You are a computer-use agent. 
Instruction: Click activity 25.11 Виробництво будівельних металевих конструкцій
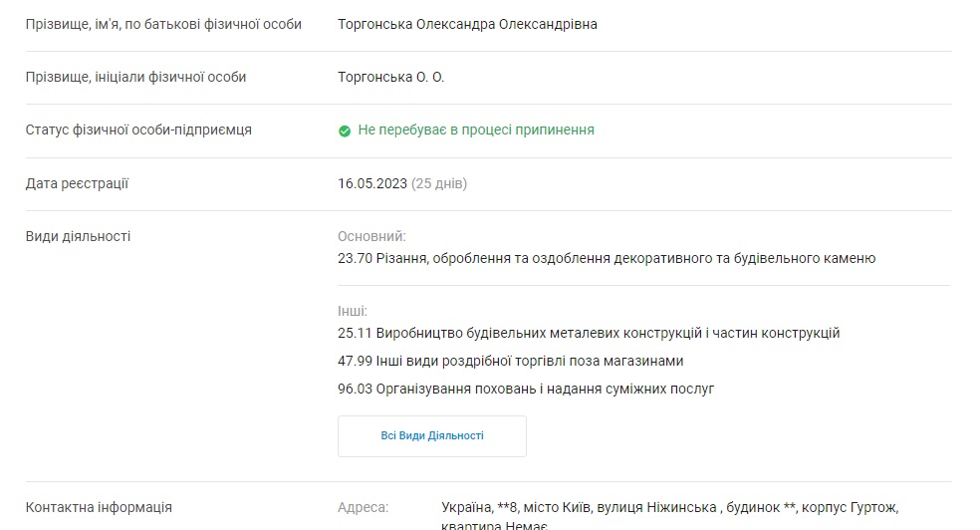(589, 333)
